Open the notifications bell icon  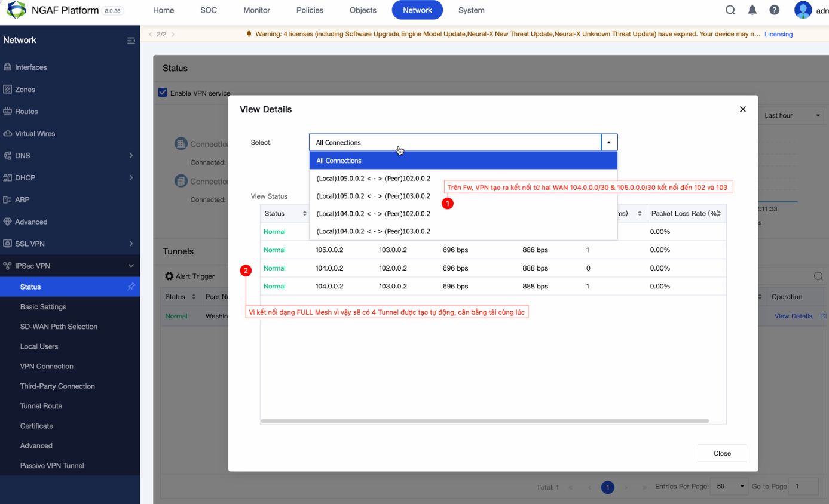click(752, 10)
